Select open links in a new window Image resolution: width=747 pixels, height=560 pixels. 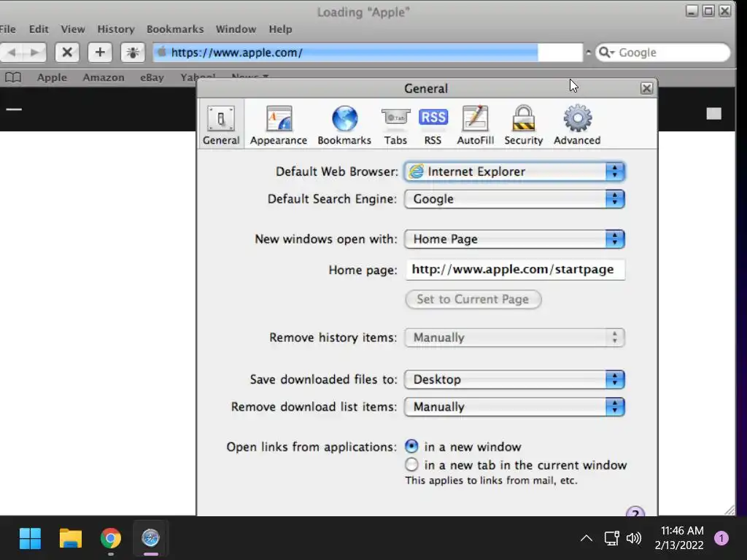point(411,446)
